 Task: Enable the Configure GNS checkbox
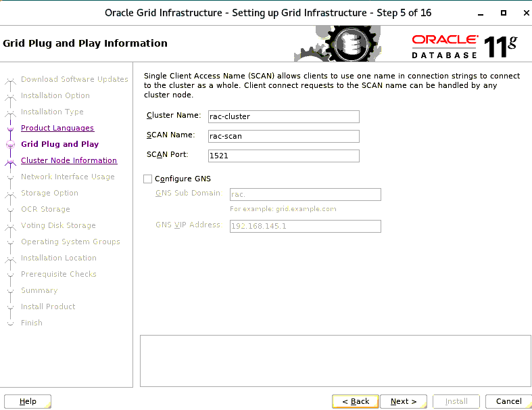tap(148, 179)
